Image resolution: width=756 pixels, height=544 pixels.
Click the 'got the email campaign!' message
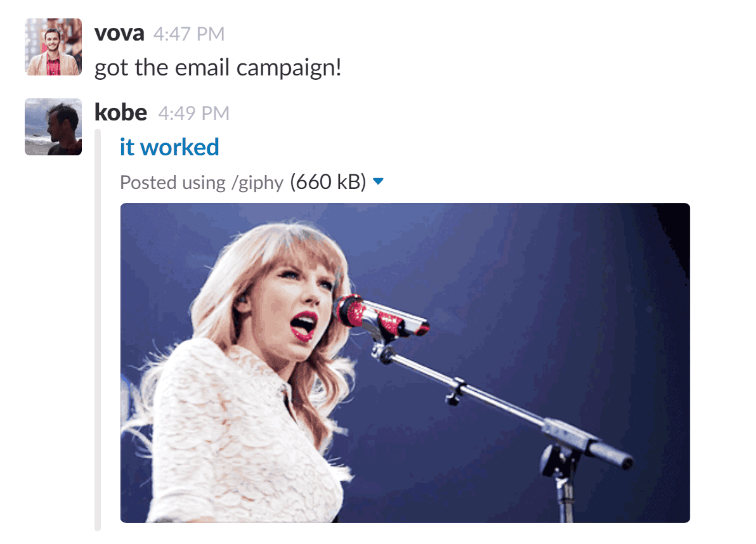coord(218,67)
